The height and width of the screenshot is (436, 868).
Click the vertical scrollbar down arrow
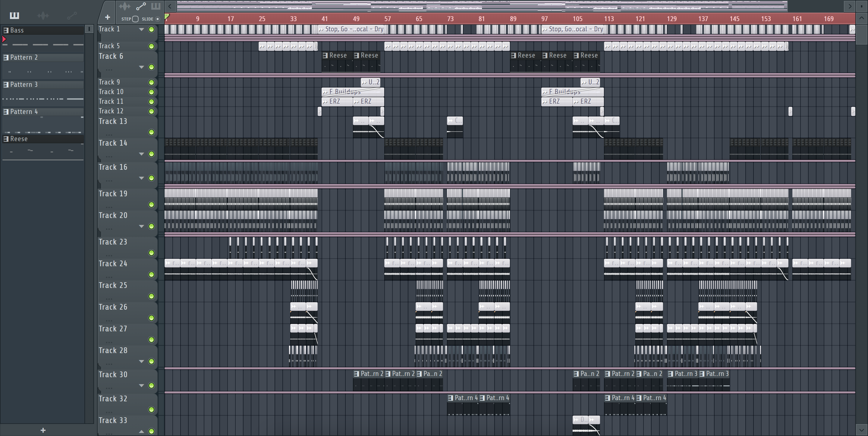tap(862, 430)
